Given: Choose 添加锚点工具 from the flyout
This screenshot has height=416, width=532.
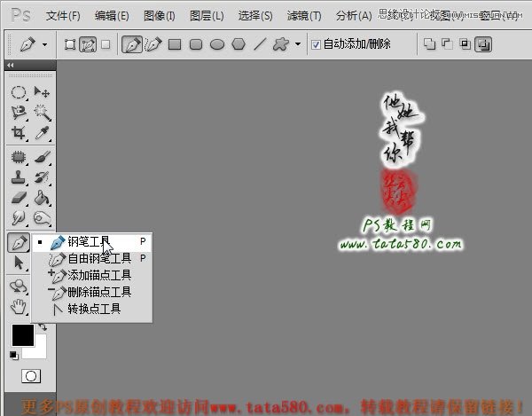Looking at the screenshot, I should (x=91, y=275).
